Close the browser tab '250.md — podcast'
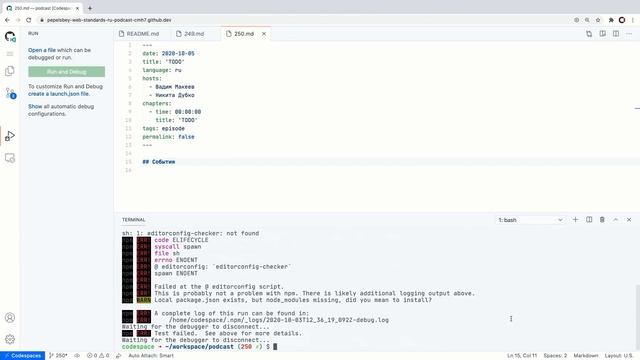 coord(77,8)
